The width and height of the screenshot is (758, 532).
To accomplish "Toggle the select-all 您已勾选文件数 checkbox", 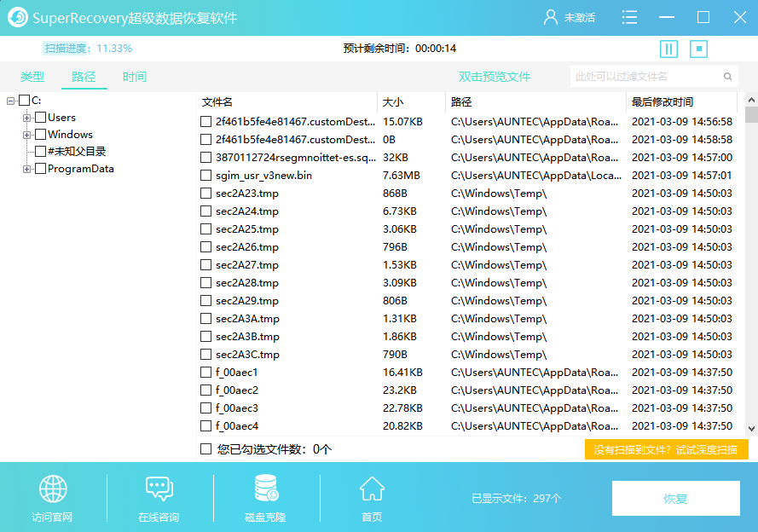I will tap(206, 449).
